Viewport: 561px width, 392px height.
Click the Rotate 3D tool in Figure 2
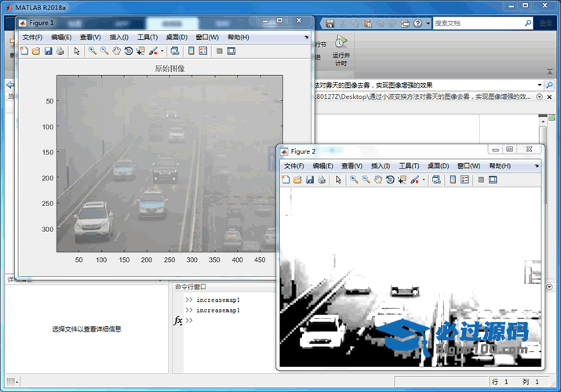[x=390, y=180]
